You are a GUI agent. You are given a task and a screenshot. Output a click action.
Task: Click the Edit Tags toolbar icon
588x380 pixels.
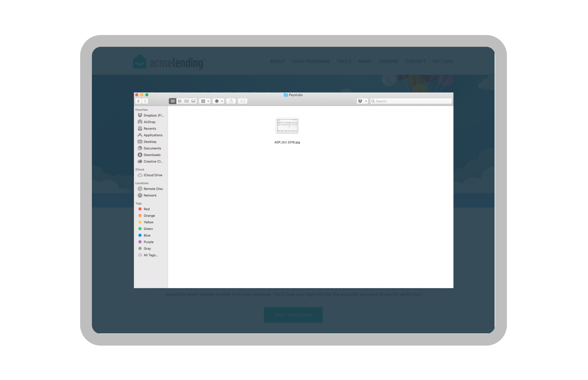point(243,101)
